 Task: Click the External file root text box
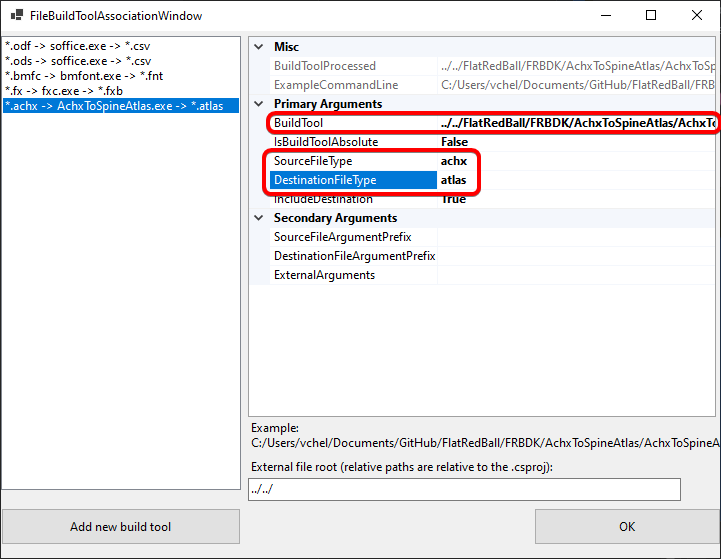pyautogui.click(x=464, y=489)
